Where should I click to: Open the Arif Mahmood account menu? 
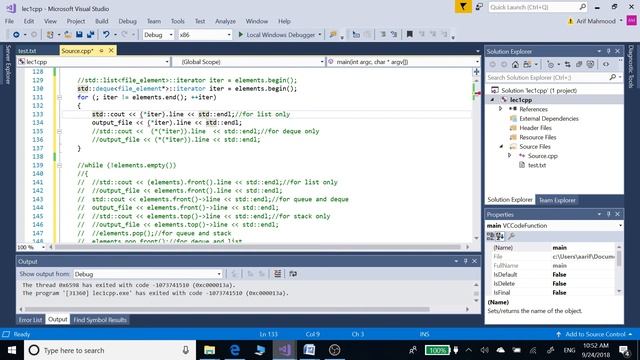[x=596, y=21]
